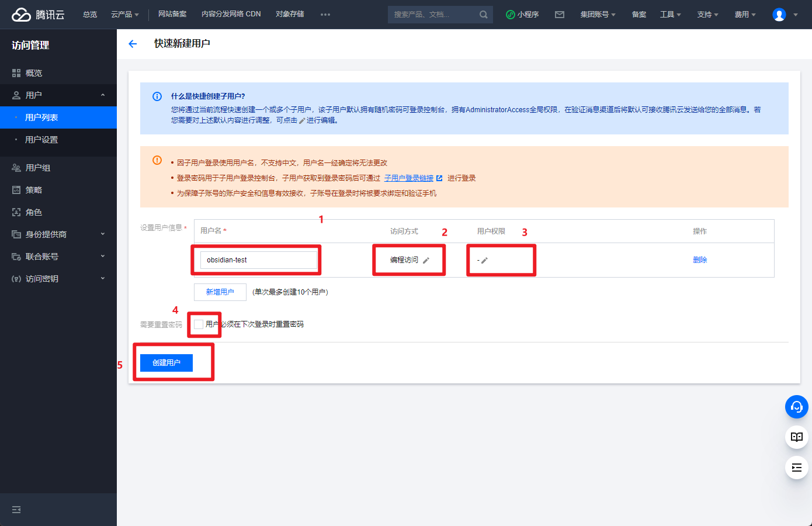Check the reset password on next login box
The width and height of the screenshot is (812, 526).
click(x=199, y=324)
